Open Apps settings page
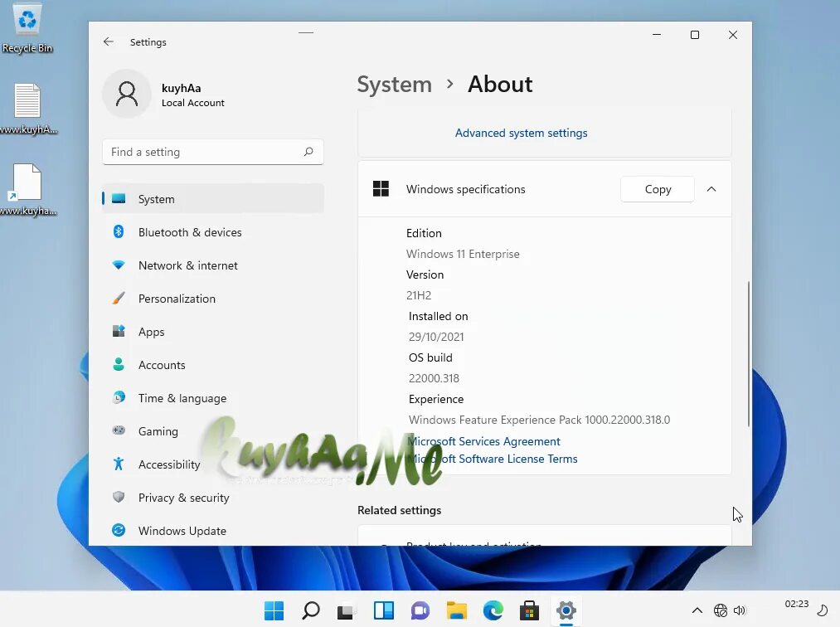Image resolution: width=840 pixels, height=627 pixels. (212, 332)
